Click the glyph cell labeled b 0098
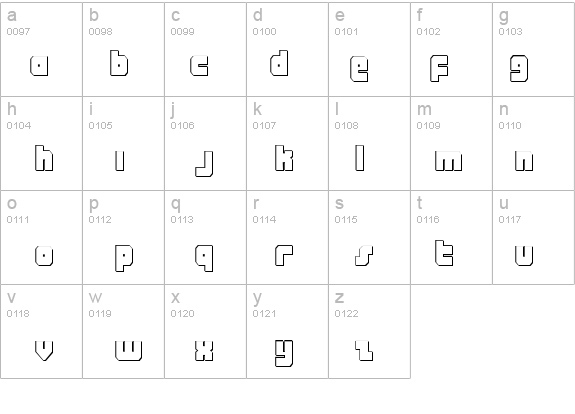This screenshot has height=414, width=575. pos(124,50)
